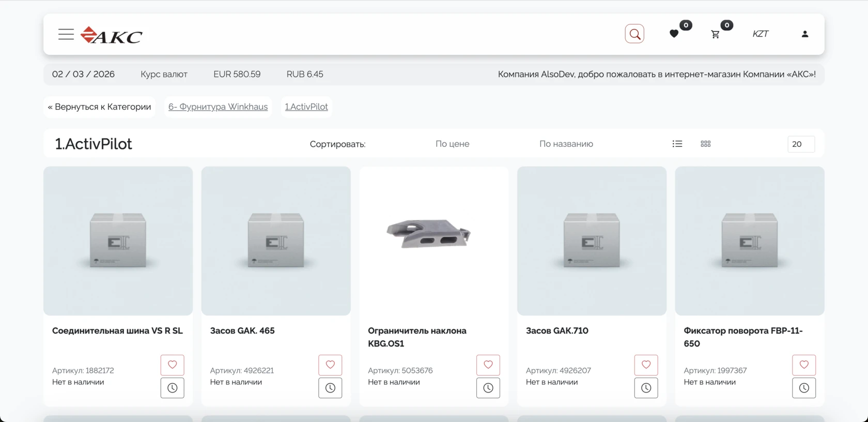Sort products by name
The width and height of the screenshot is (868, 422).
tap(566, 144)
